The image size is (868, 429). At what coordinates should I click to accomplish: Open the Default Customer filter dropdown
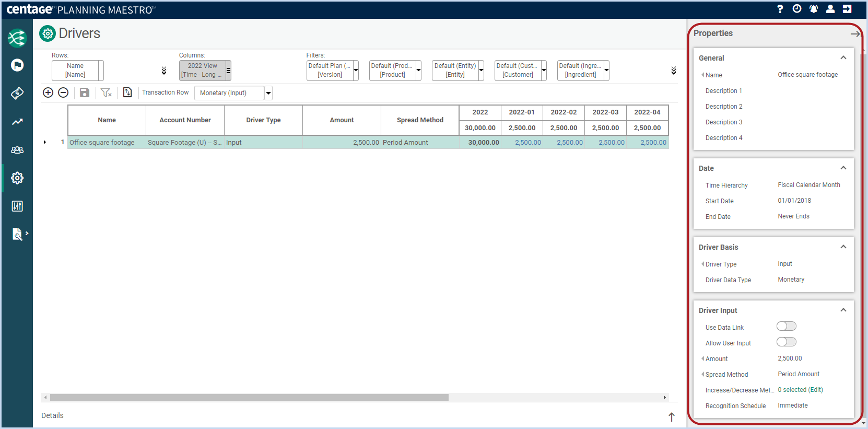544,70
